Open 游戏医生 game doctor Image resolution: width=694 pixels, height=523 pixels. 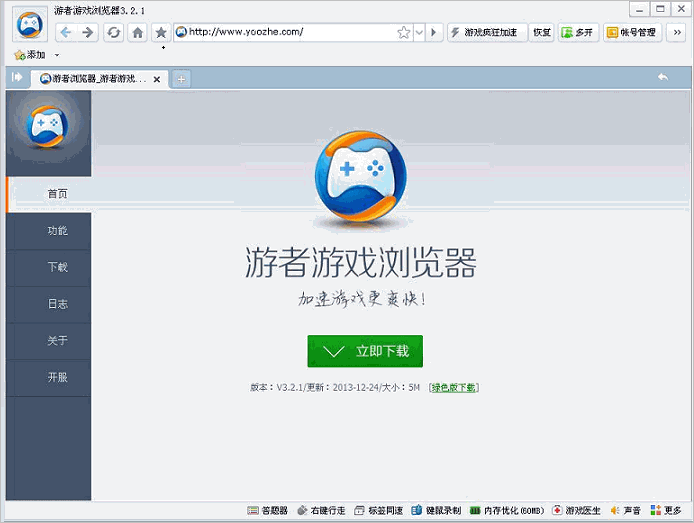[576, 511]
